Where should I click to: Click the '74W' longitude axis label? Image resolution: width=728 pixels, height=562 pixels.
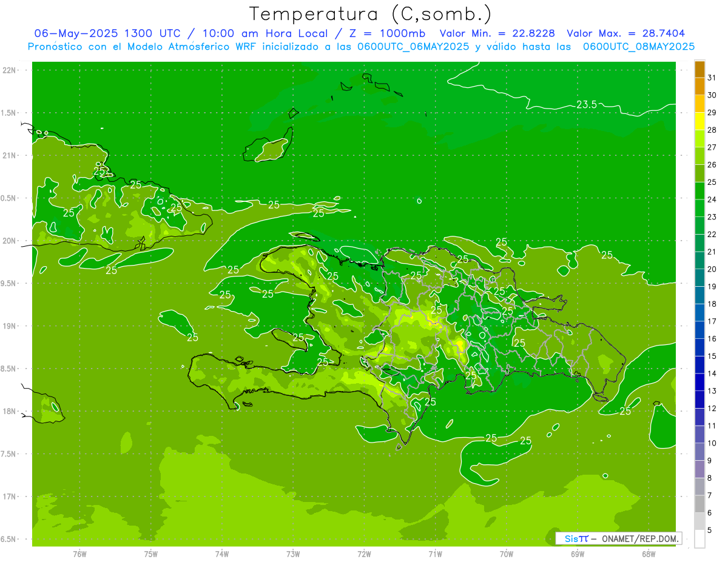[x=222, y=554]
